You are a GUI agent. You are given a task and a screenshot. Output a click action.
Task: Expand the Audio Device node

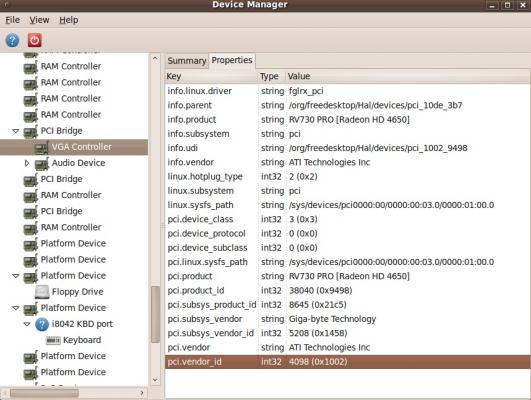pos(27,163)
